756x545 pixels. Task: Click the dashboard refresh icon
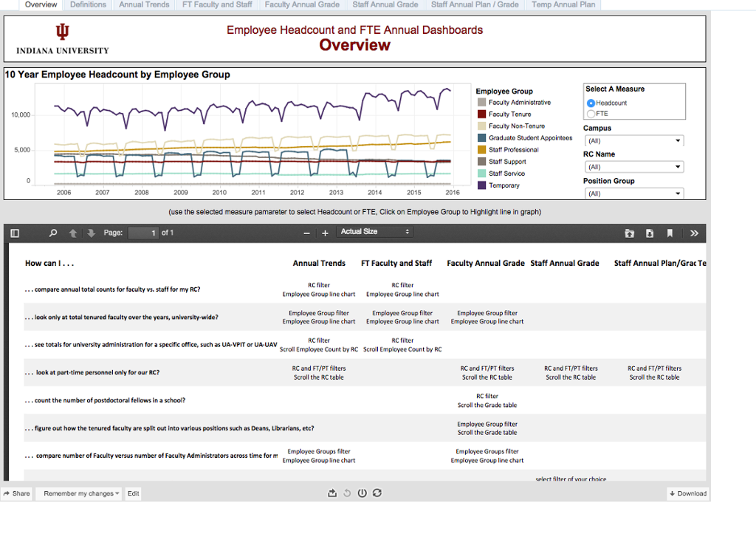point(377,493)
